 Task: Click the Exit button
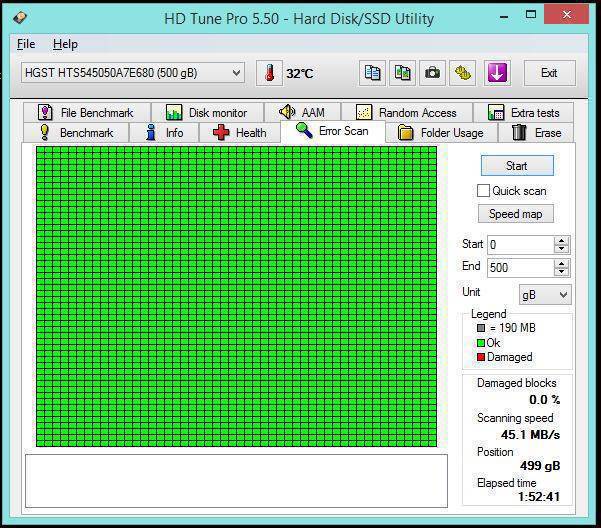point(549,73)
